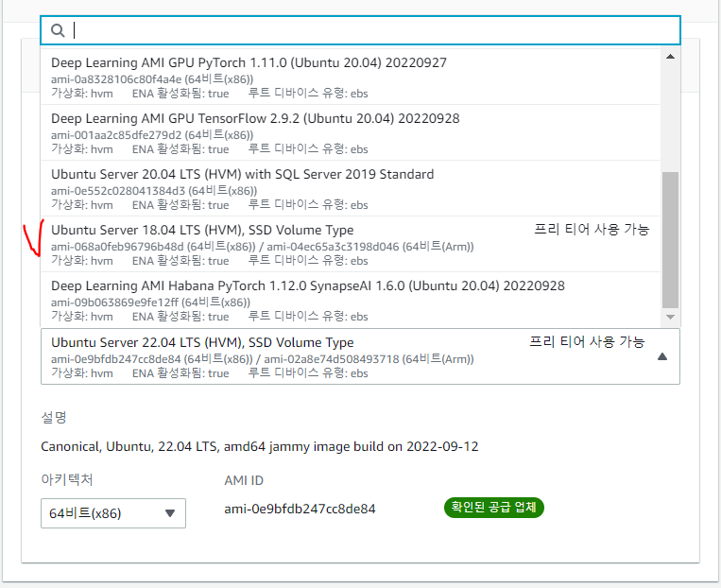Click 프리 티어 사용 가능 label on Ubuntu 18.04 row

pyautogui.click(x=592, y=229)
